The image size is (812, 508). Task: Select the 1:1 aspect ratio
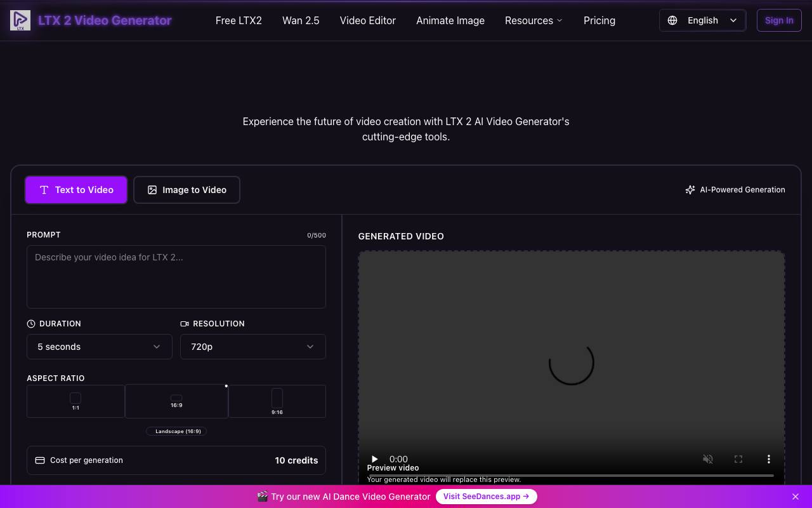[x=75, y=401]
